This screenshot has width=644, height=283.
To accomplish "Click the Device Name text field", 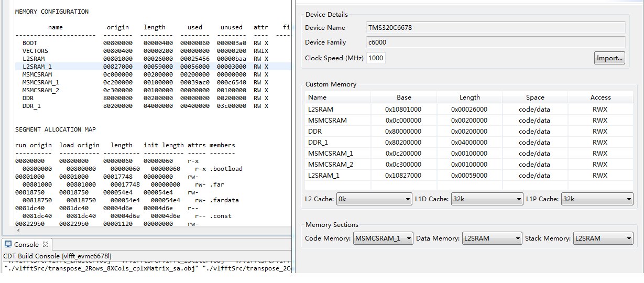I will pos(496,28).
